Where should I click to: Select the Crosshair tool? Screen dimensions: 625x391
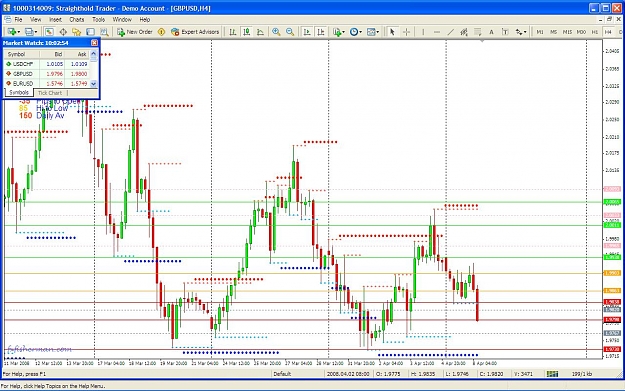click(x=406, y=32)
